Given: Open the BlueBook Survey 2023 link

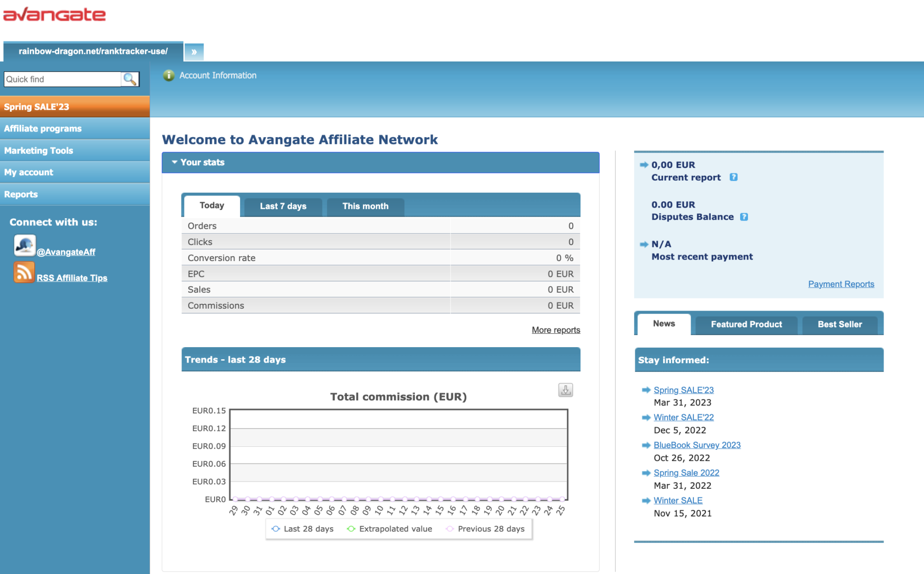Looking at the screenshot, I should [x=697, y=445].
